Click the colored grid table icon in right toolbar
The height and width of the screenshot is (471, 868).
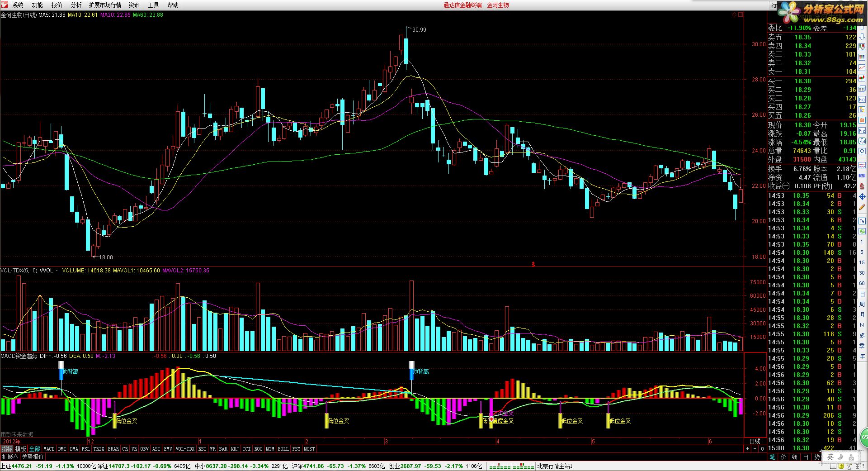(862, 57)
